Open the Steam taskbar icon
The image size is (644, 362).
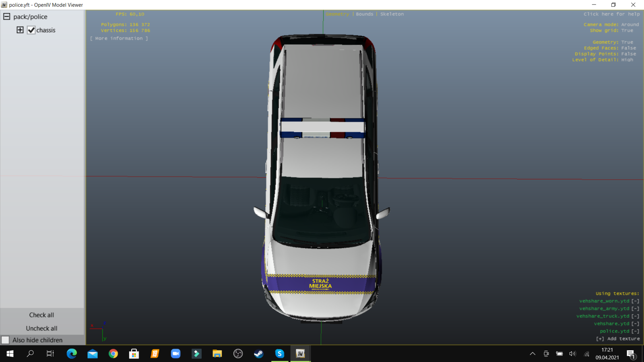click(x=258, y=354)
